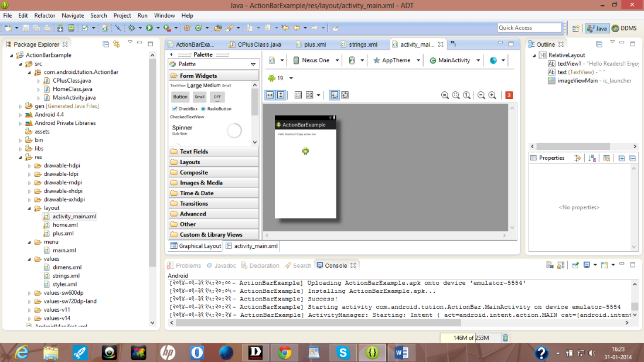The width and height of the screenshot is (644, 362).
Task: Click Sort properties alphabetically icon
Action: [x=592, y=158]
